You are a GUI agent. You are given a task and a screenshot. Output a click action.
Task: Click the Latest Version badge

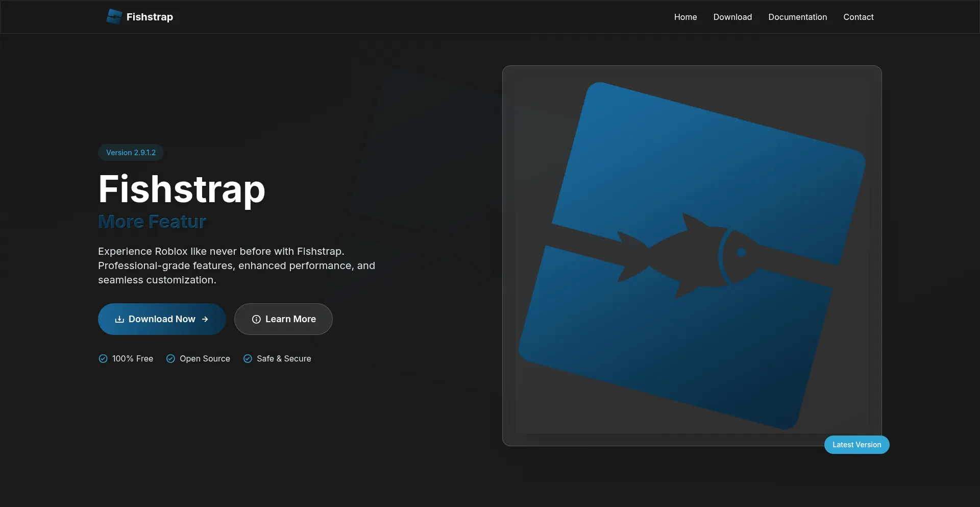click(x=856, y=445)
